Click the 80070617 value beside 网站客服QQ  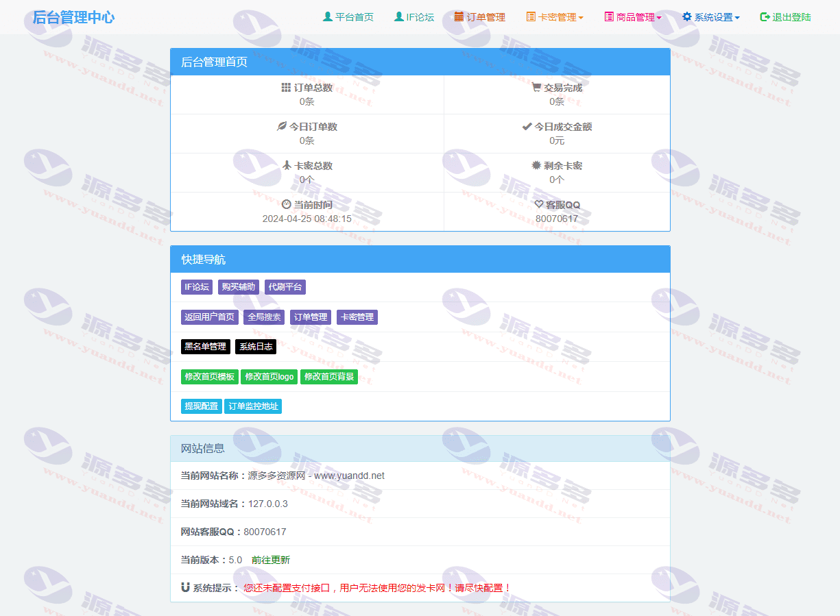pyautogui.click(x=265, y=532)
